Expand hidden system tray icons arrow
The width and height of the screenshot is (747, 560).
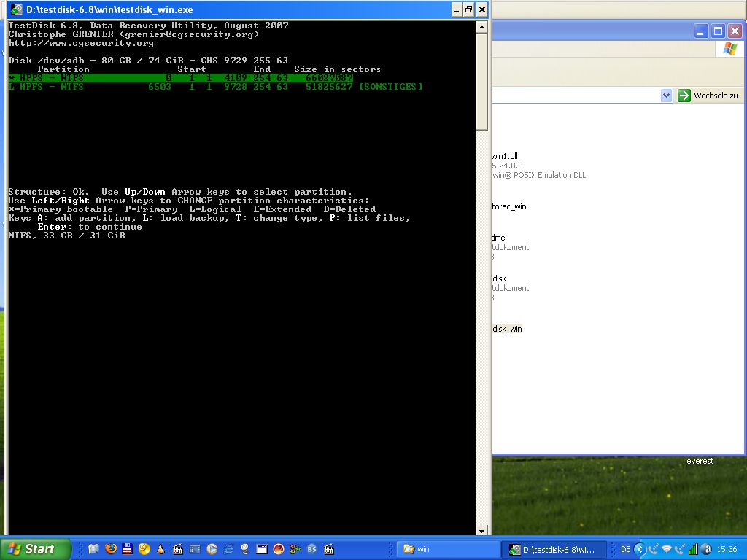click(x=640, y=550)
